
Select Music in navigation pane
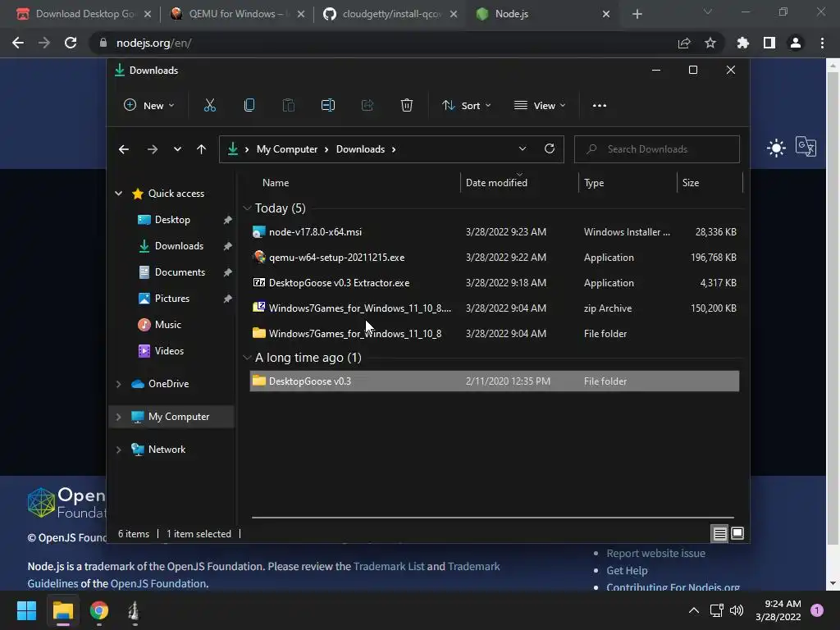167,325
